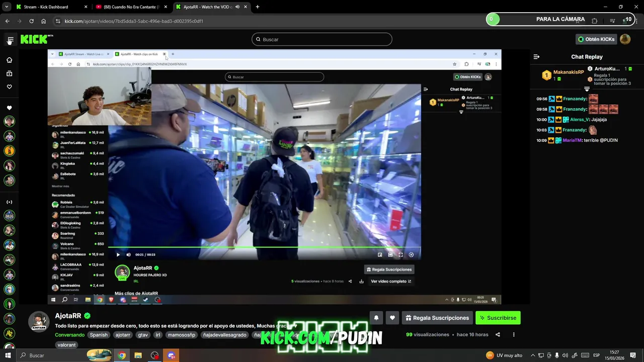
Task: Focus the Kick Buscar search field
Action: pyautogui.click(x=322, y=39)
